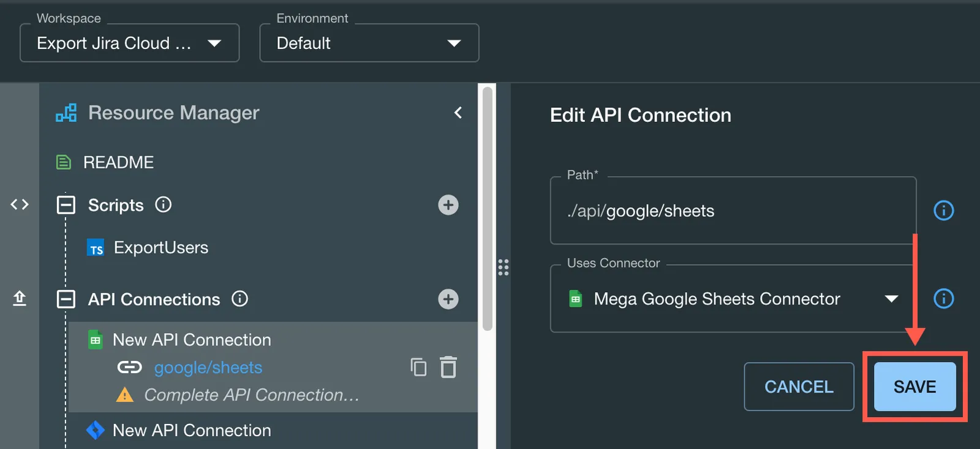980x449 pixels.
Task: Click the Edit API Connection heading
Action: point(641,115)
